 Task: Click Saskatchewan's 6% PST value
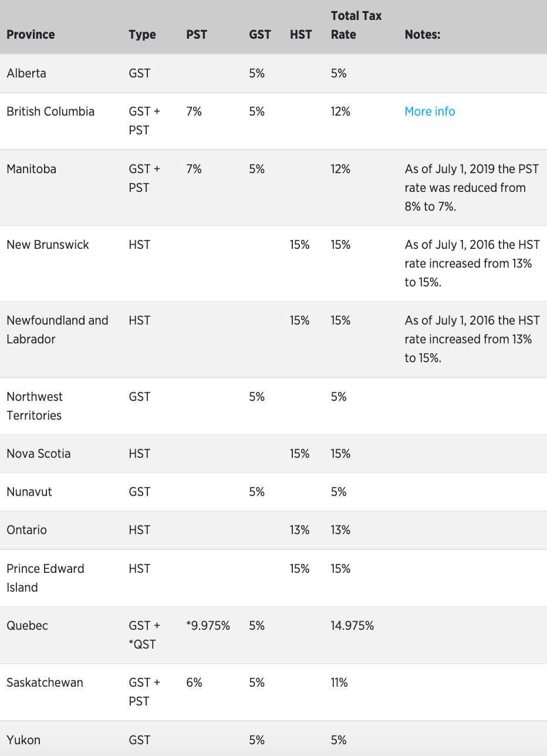[x=194, y=683]
